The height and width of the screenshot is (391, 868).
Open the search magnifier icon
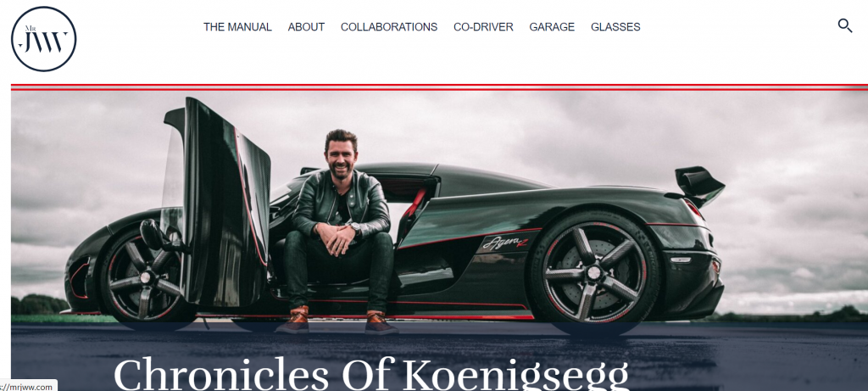(x=845, y=25)
